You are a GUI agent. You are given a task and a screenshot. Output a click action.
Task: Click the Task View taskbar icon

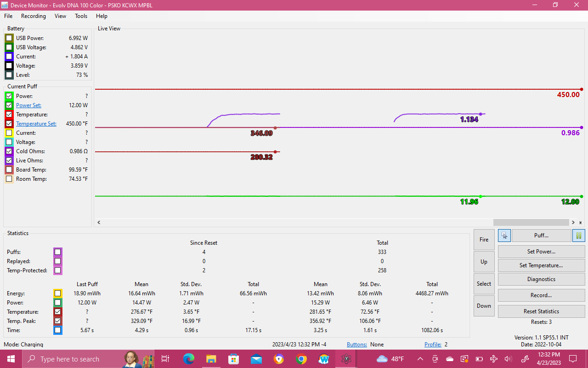click(x=165, y=359)
